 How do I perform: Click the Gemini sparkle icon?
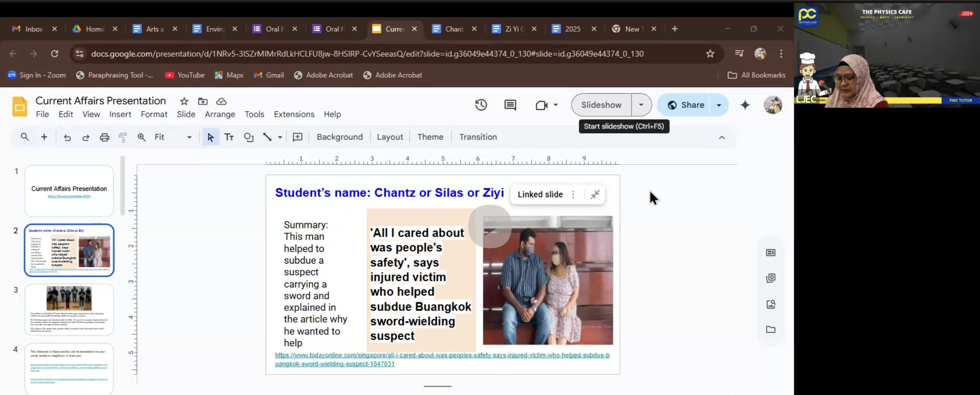[745, 105]
